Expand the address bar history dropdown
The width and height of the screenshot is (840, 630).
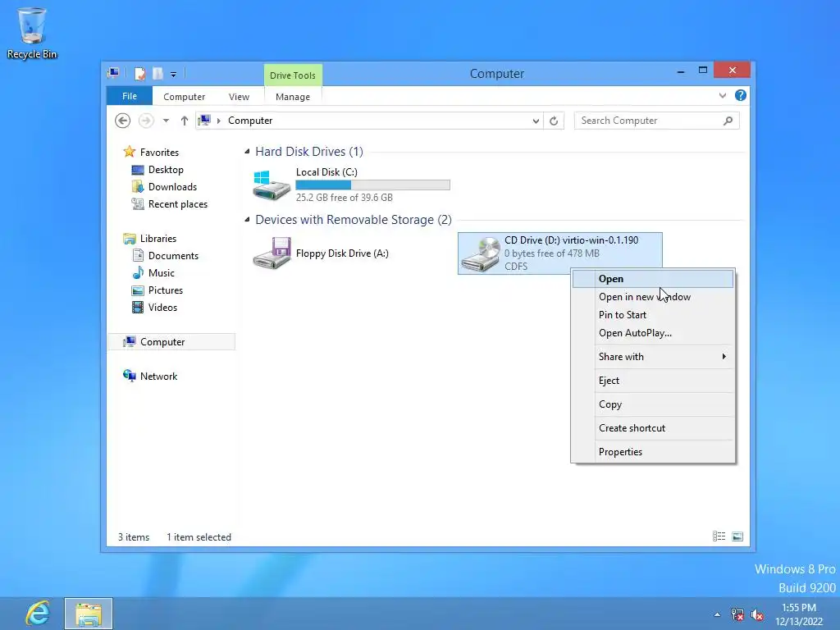click(x=535, y=121)
